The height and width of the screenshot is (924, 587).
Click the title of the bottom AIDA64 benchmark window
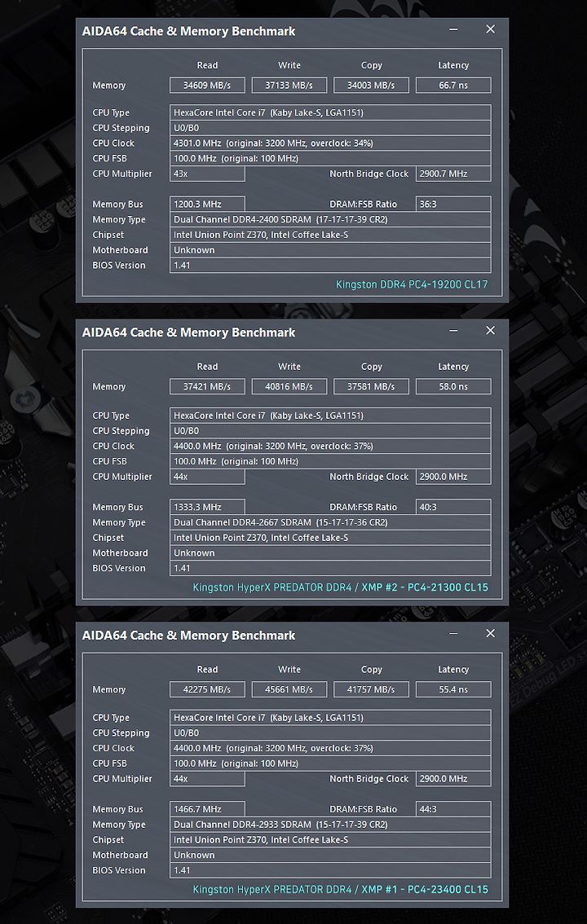[x=188, y=636]
